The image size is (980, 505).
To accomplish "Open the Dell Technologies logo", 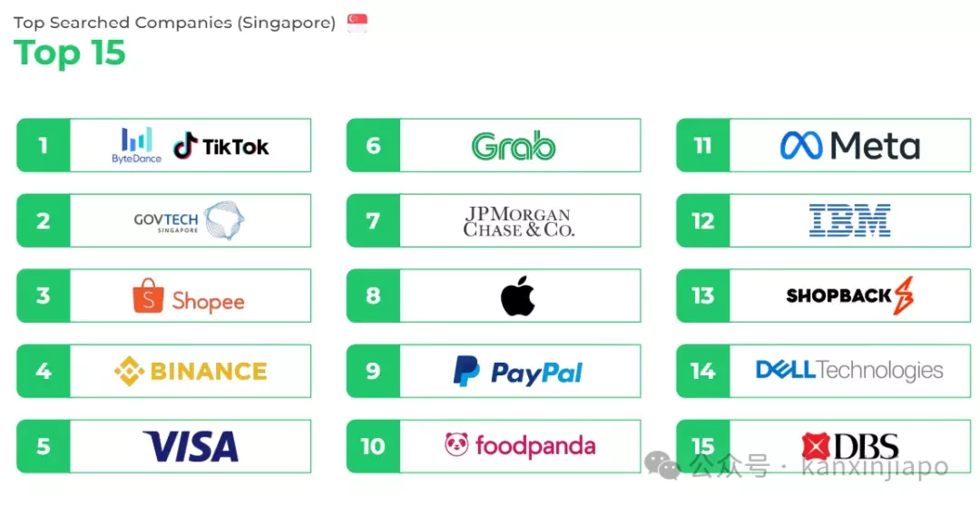I will pyautogui.click(x=849, y=370).
